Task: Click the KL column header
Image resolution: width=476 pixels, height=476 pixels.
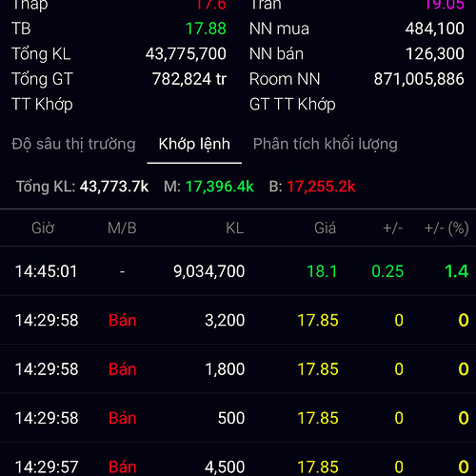Action: coord(235,228)
